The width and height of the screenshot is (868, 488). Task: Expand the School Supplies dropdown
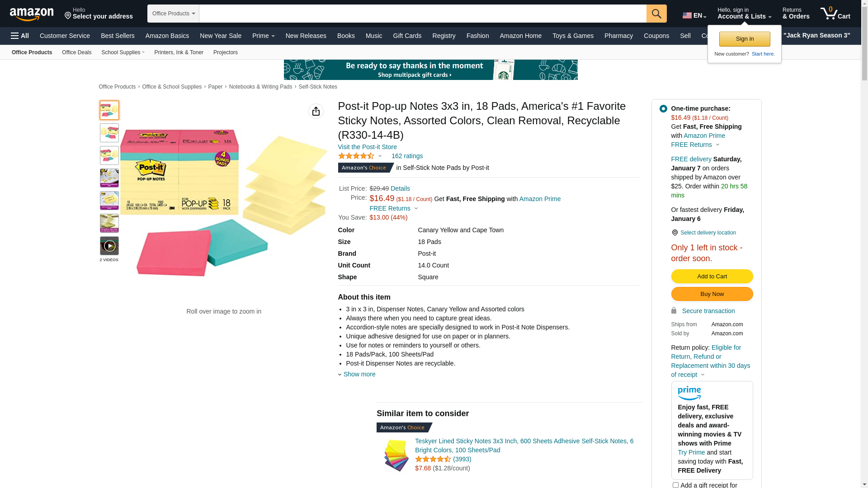click(x=123, y=52)
